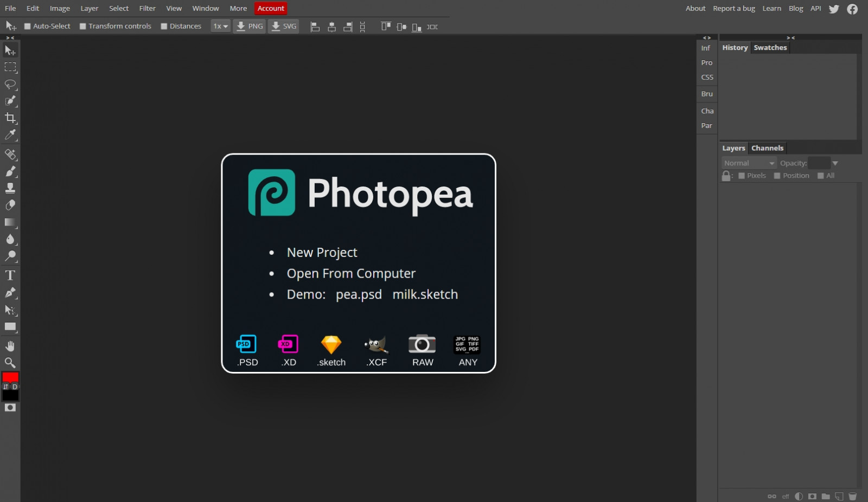Click the red foreground color swatch

pyautogui.click(x=10, y=377)
